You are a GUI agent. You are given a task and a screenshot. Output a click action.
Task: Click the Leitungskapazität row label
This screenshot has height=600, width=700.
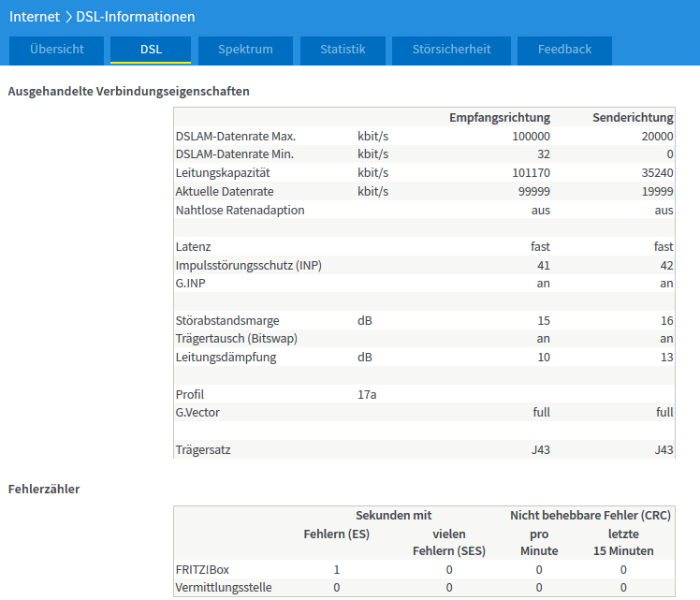pyautogui.click(x=221, y=173)
